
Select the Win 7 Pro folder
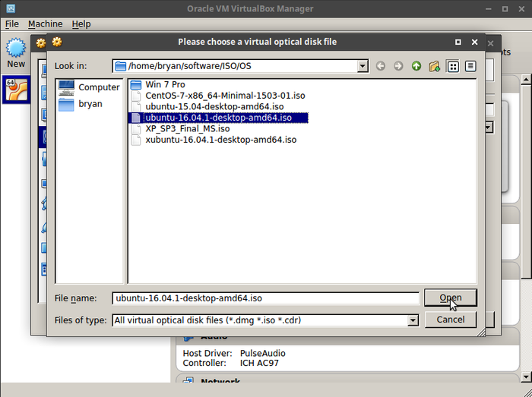click(158, 84)
